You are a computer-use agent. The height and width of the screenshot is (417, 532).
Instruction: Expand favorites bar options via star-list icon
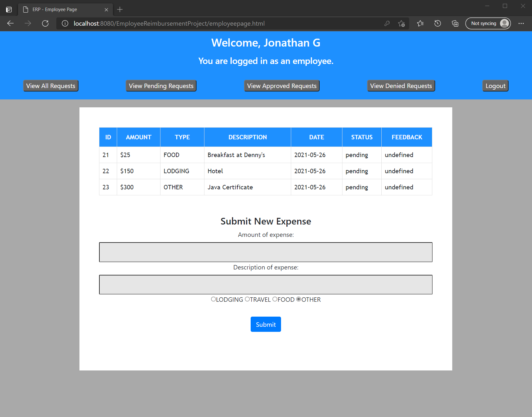point(420,23)
